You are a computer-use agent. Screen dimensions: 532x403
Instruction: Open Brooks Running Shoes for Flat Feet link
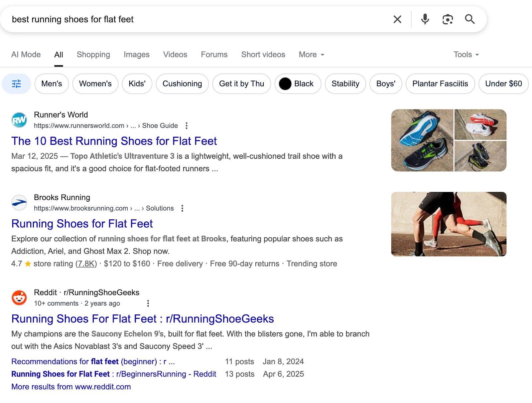point(82,224)
